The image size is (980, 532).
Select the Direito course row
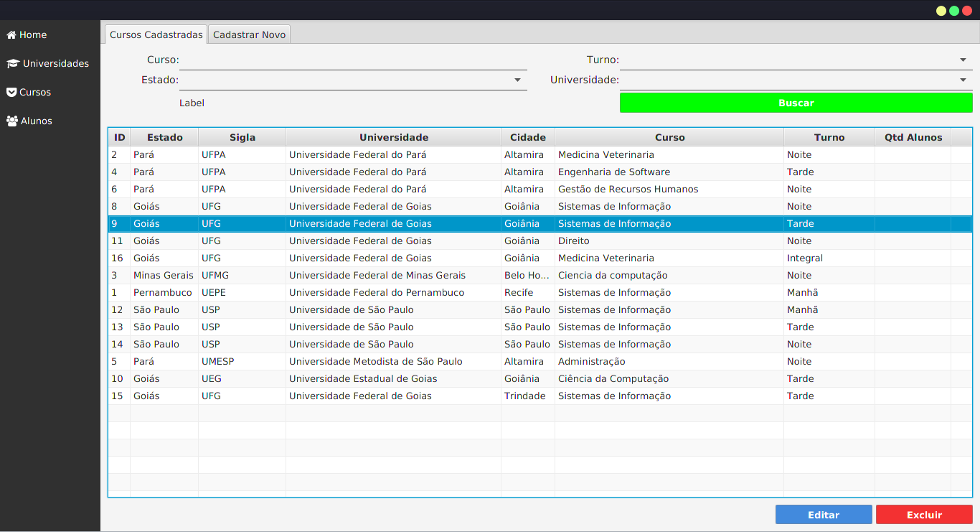pyautogui.click(x=540, y=241)
